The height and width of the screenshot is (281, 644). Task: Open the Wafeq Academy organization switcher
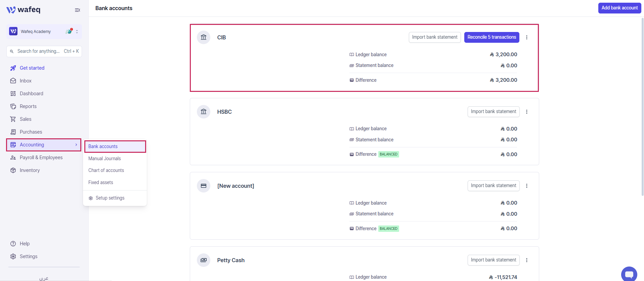[44, 32]
